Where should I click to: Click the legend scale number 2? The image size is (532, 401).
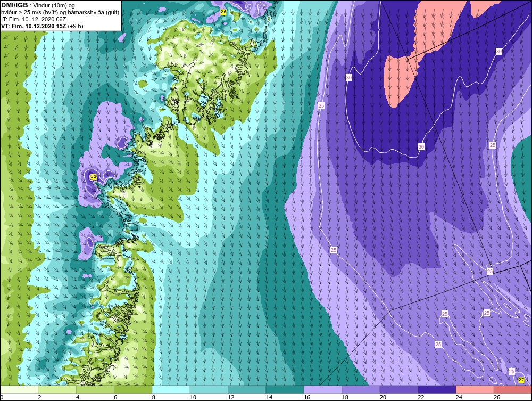tap(40, 397)
